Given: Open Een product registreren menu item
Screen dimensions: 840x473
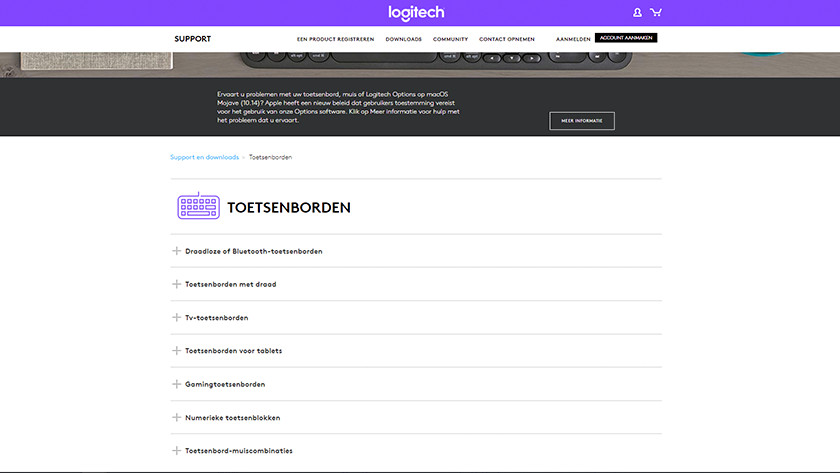Looking at the screenshot, I should tap(335, 39).
